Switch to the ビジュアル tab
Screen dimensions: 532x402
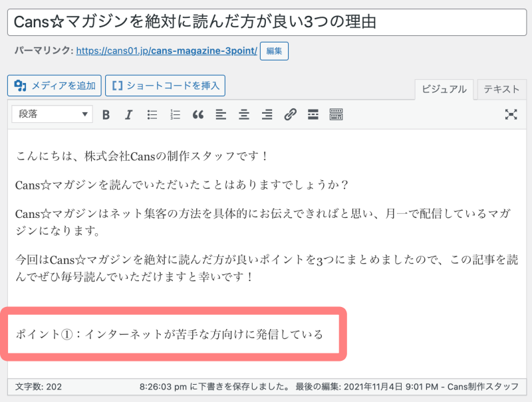pos(444,89)
